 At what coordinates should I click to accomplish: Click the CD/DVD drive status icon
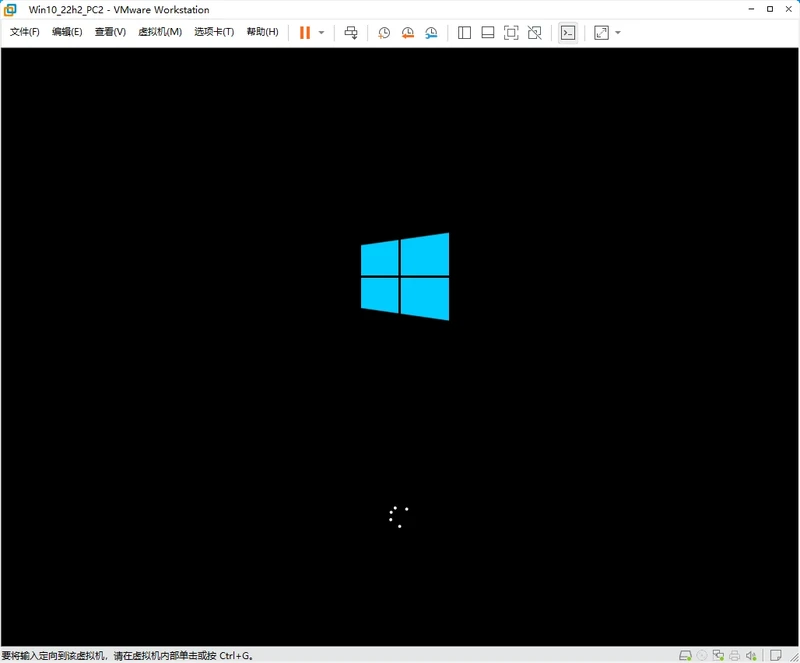[x=702, y=655]
